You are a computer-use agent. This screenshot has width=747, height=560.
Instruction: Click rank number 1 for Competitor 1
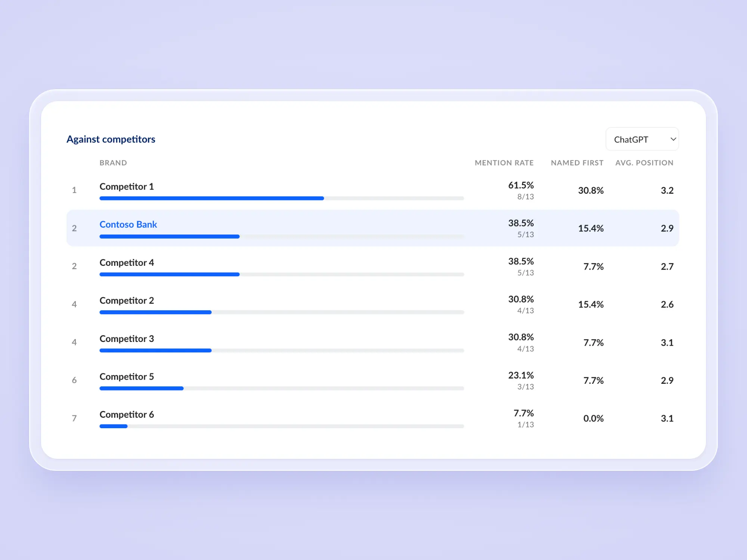74,190
